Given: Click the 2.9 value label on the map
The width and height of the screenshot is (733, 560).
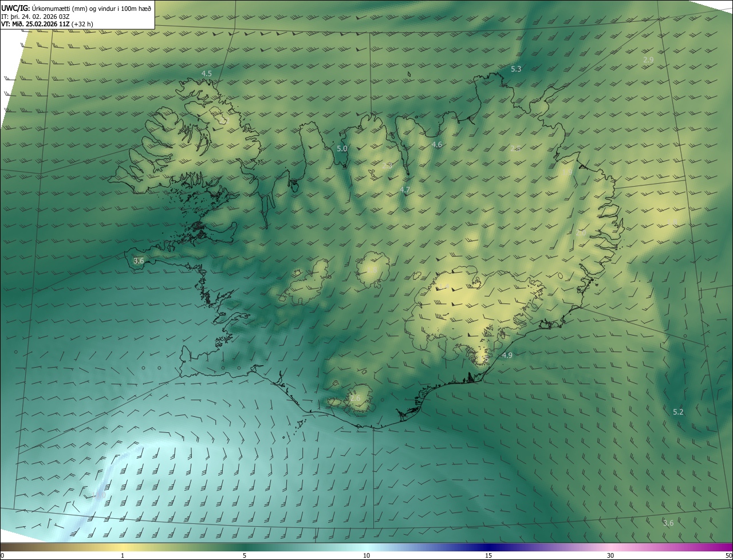Looking at the screenshot, I should pyautogui.click(x=648, y=60).
